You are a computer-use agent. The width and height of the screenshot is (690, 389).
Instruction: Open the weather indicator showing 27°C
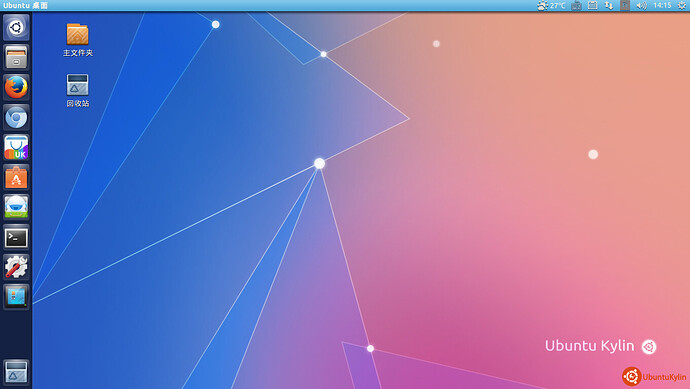point(551,5)
